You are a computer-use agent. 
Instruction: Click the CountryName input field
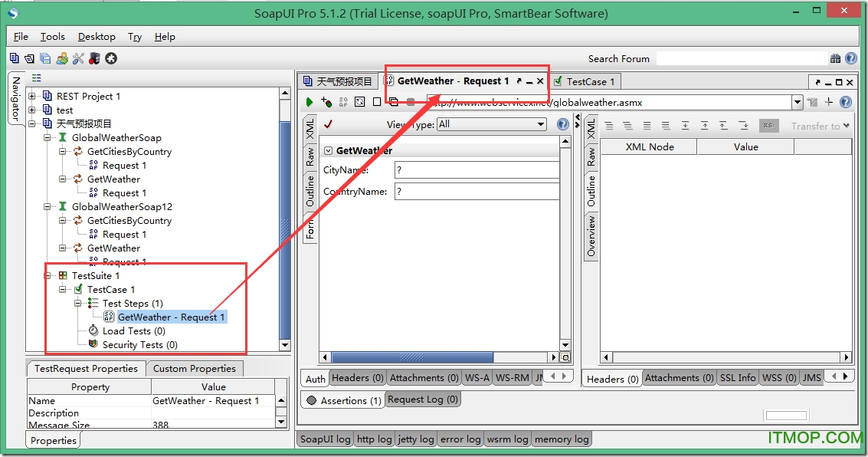click(477, 192)
